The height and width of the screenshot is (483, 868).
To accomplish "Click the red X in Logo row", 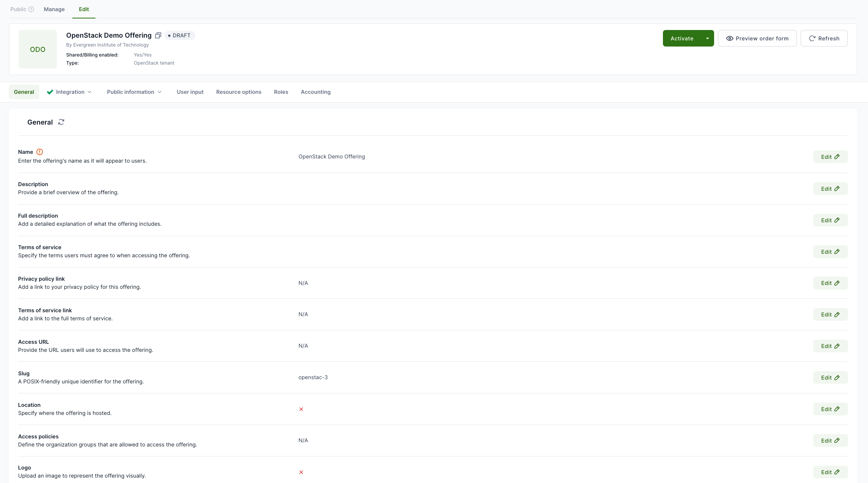I will 301,472.
